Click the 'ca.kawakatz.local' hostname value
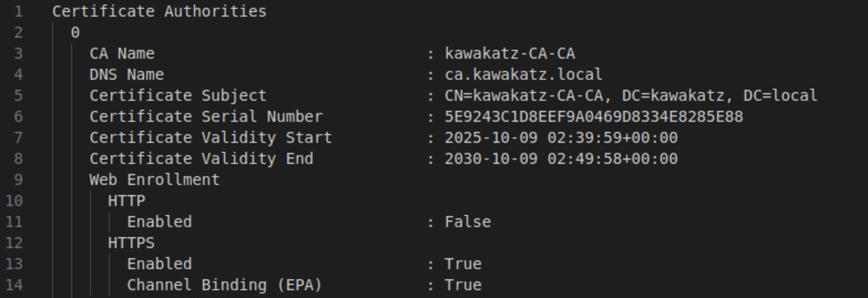Screen dimensions: 868x298 (x=523, y=75)
